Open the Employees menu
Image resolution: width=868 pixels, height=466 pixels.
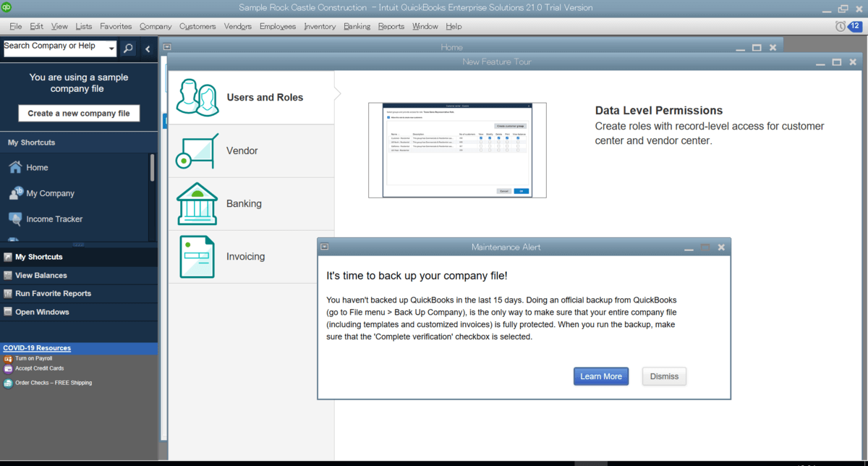coord(278,26)
